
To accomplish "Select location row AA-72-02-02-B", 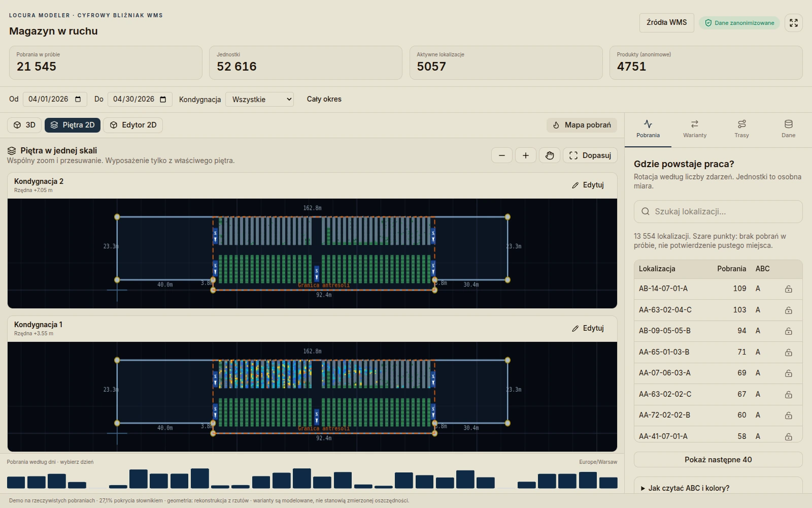I will 718,415.
